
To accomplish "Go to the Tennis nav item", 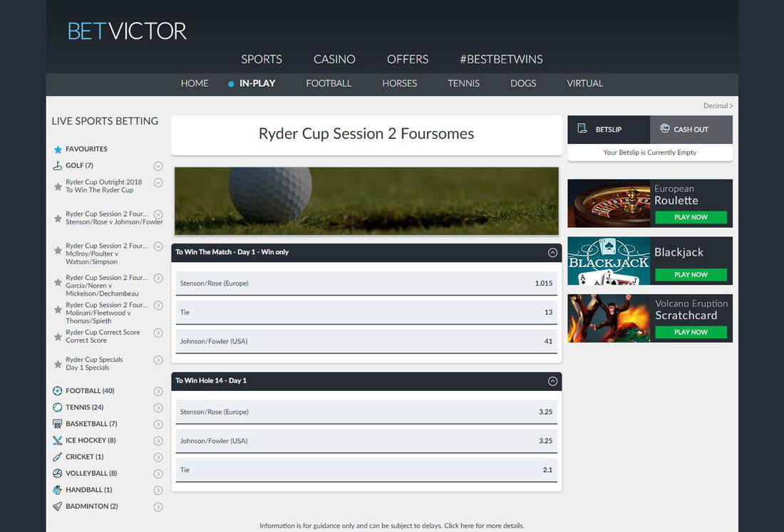I will tap(463, 83).
